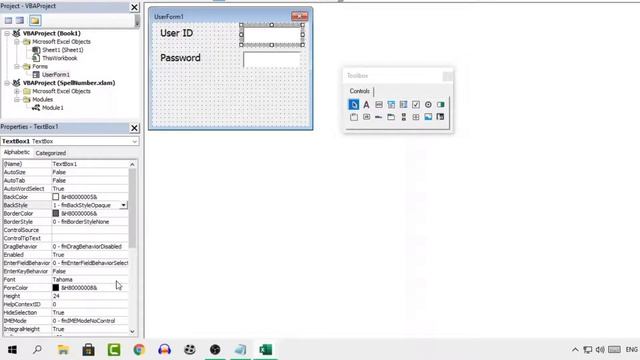Image resolution: width=640 pixels, height=360 pixels.
Task: Collapse Book1's Microsoft Excel Objects folder
Action: click(17, 42)
